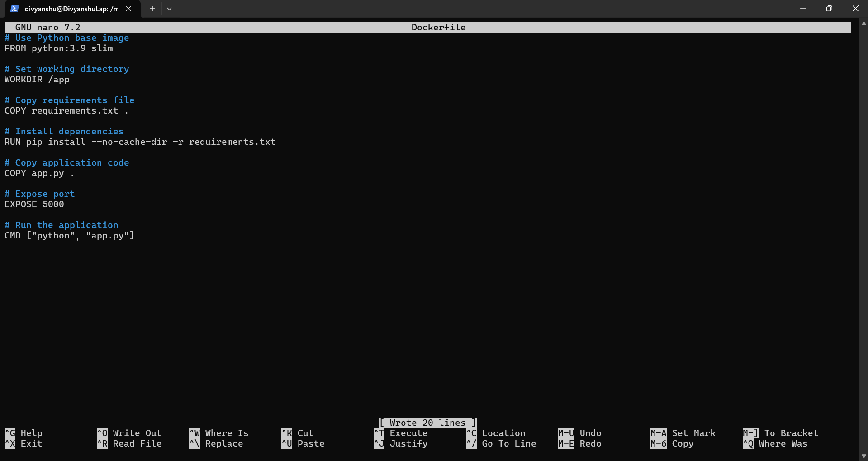The height and width of the screenshot is (461, 868).
Task: Click Paste in the shortcut bar
Action: [x=310, y=444]
